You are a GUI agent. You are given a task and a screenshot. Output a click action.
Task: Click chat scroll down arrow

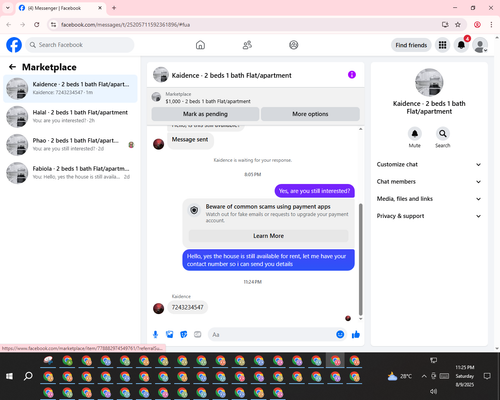360,319
